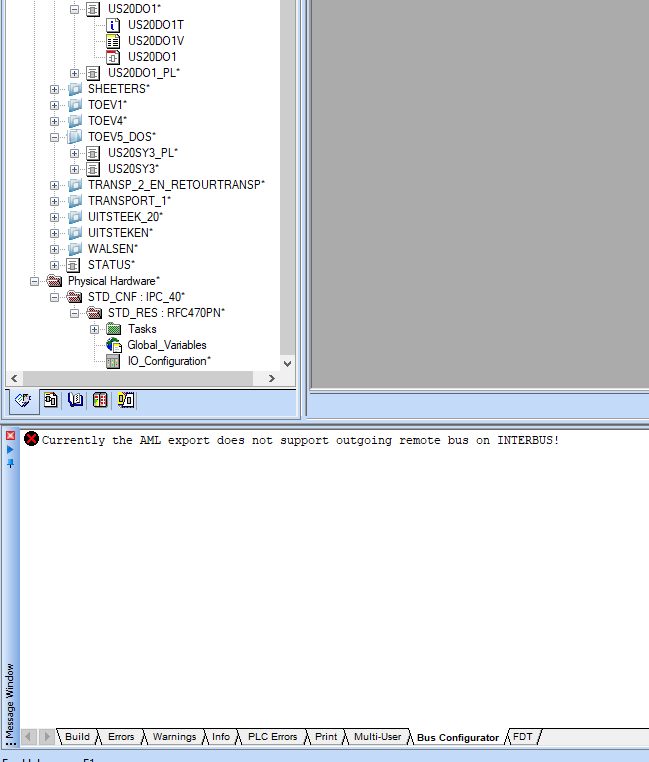Expand the SHEETERS folder node
The height and width of the screenshot is (762, 649).
[x=55, y=89]
